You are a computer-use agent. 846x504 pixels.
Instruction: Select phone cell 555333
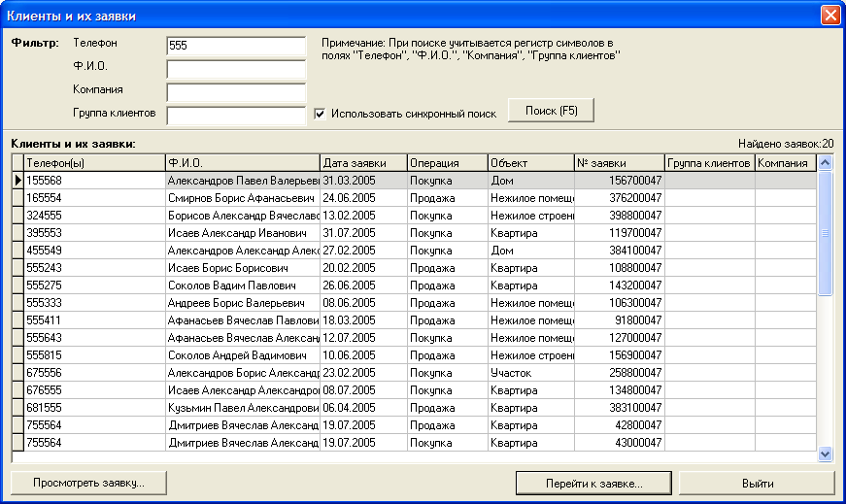click(94, 303)
